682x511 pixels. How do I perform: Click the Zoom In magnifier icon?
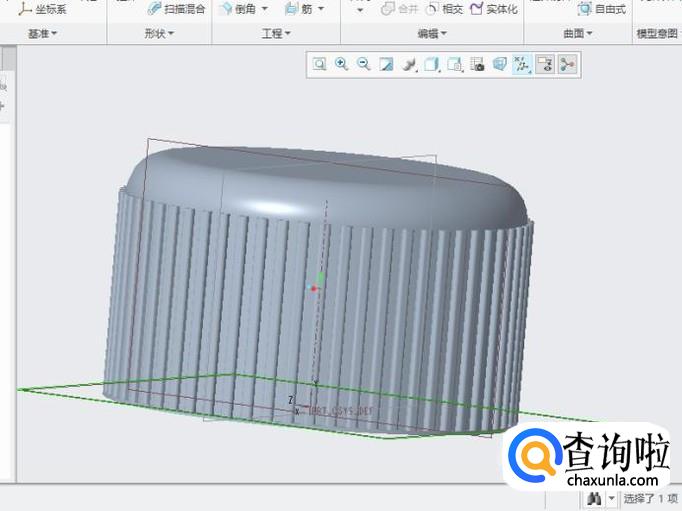point(341,64)
